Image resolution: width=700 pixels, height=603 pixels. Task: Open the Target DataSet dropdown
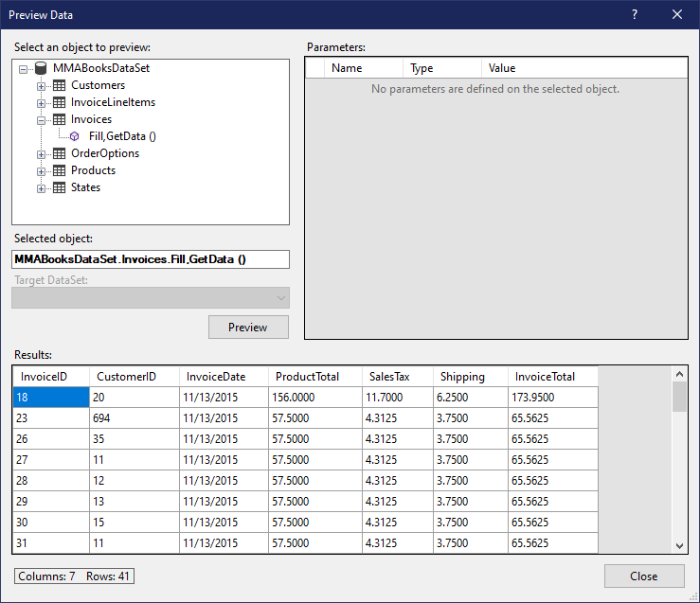point(151,298)
